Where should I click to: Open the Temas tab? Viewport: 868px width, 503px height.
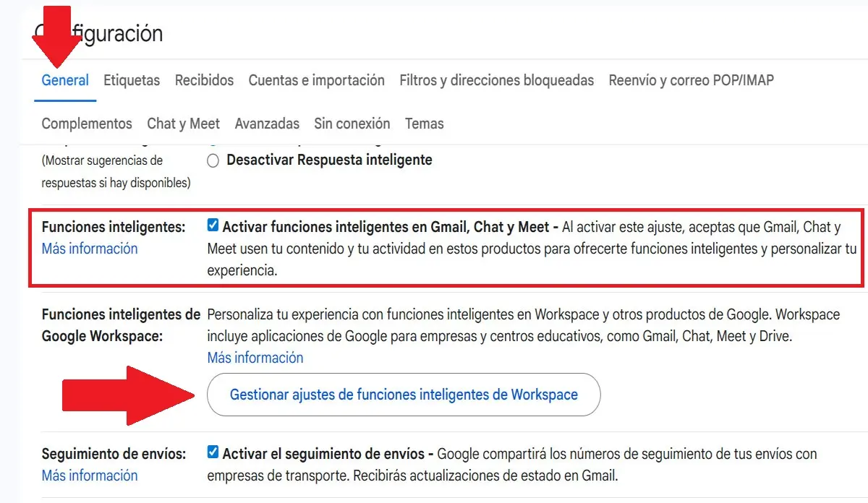[x=424, y=124]
